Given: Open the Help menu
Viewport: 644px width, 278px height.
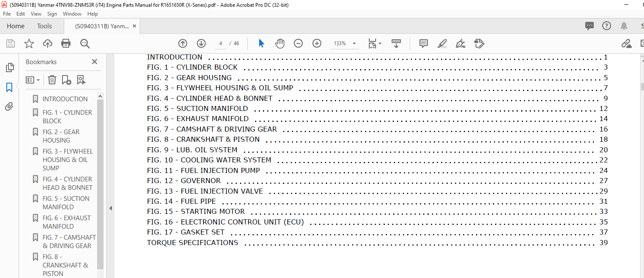Looking at the screenshot, I should 92,14.
